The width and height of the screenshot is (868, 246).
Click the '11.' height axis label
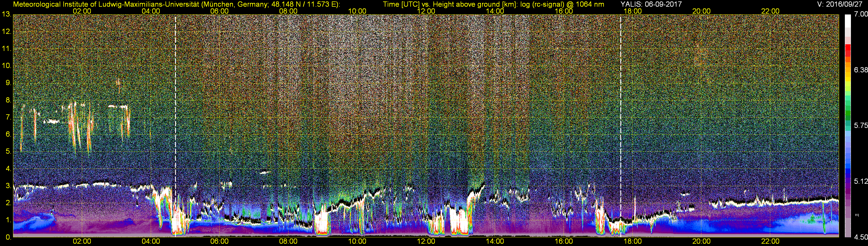pyautogui.click(x=6, y=49)
